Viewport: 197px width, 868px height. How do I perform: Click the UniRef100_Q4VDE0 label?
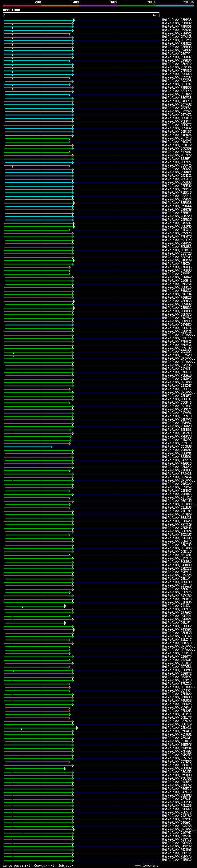(177, 325)
